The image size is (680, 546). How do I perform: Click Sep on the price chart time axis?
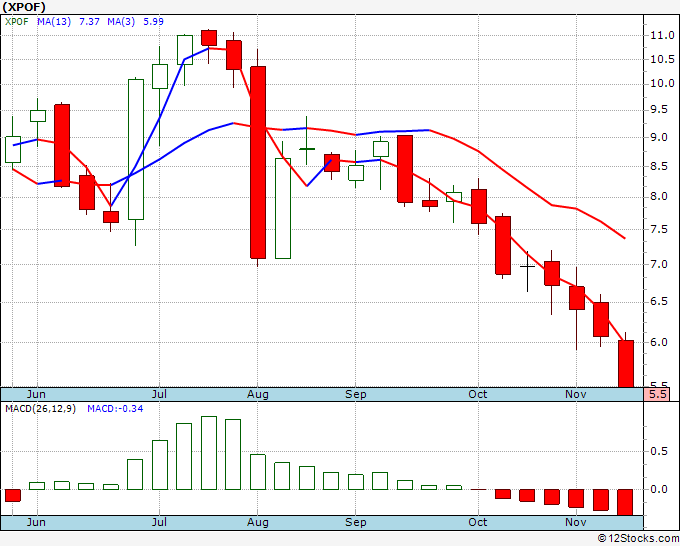(356, 394)
